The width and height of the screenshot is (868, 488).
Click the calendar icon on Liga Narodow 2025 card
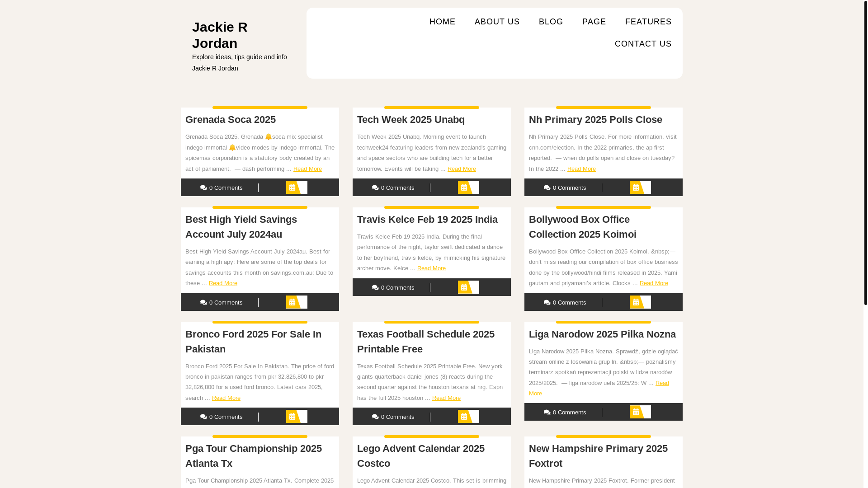[636, 412]
